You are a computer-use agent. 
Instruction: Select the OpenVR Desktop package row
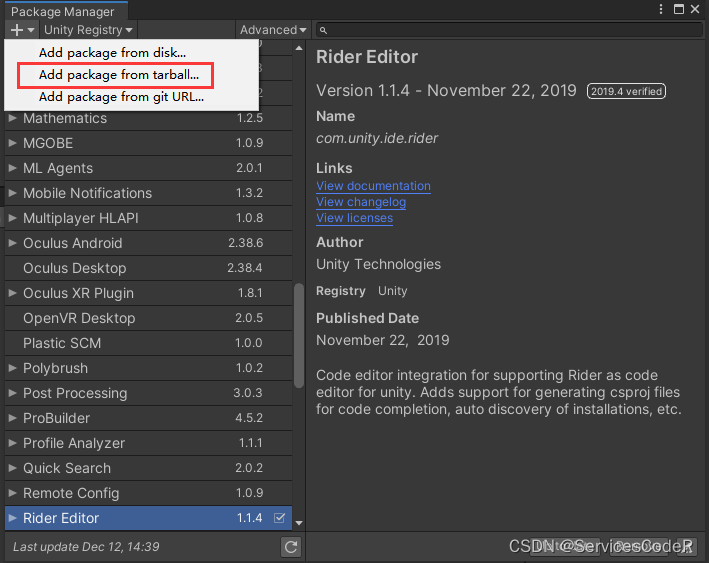point(148,318)
